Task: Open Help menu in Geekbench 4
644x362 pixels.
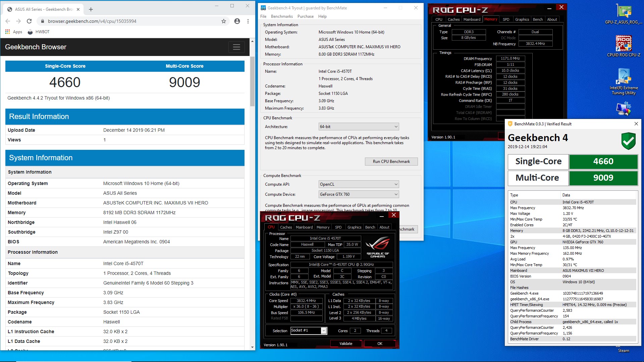Action: click(322, 16)
